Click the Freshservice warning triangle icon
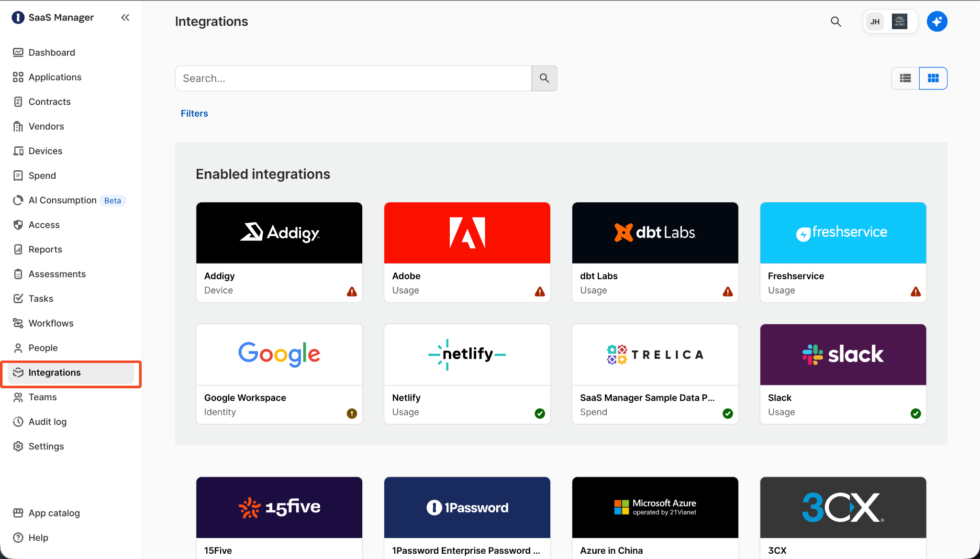980x559 pixels. coord(916,292)
